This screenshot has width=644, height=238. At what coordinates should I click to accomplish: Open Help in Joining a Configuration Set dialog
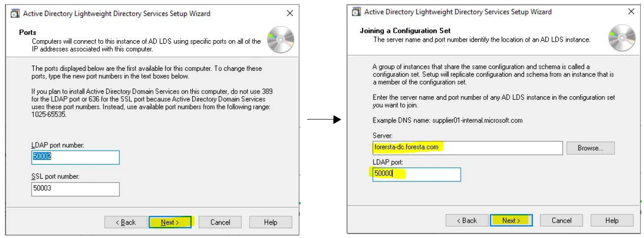pyautogui.click(x=612, y=220)
